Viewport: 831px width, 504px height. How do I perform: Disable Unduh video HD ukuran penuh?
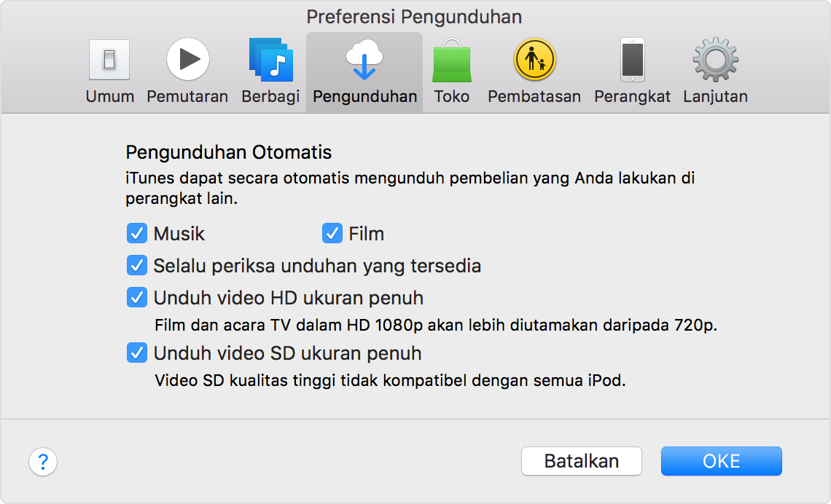tap(136, 297)
